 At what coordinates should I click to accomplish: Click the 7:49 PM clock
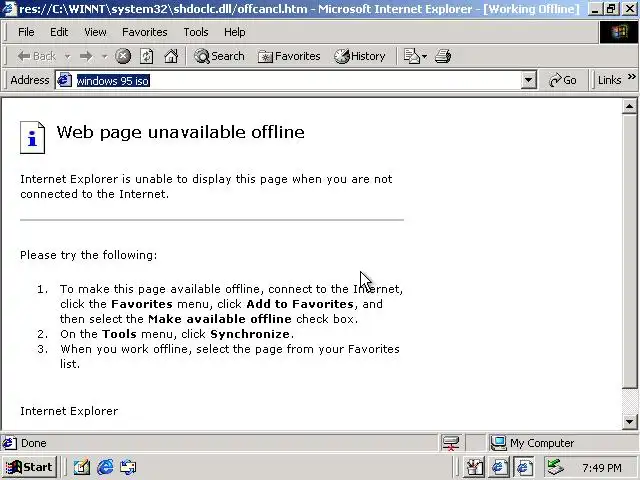602,468
